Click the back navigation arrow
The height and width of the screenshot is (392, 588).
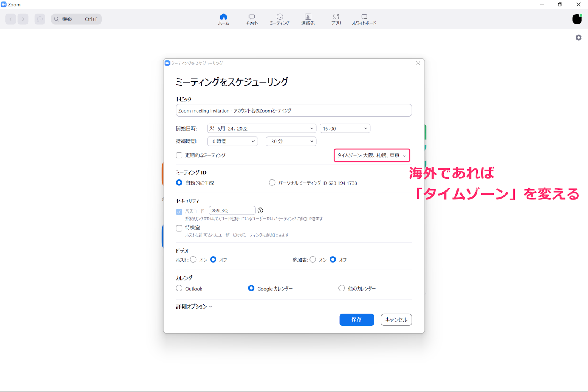click(x=11, y=19)
